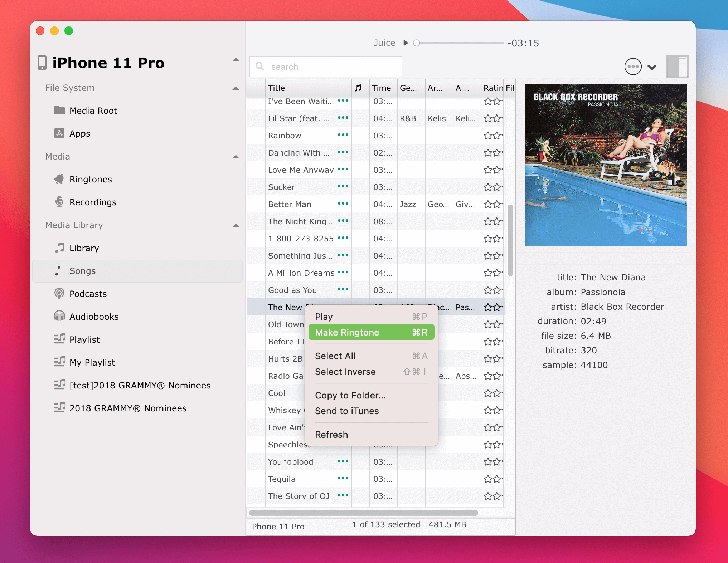Screen dimensions: 728x563
Task: Open options dots for Love Me Anyway
Action: click(343, 169)
